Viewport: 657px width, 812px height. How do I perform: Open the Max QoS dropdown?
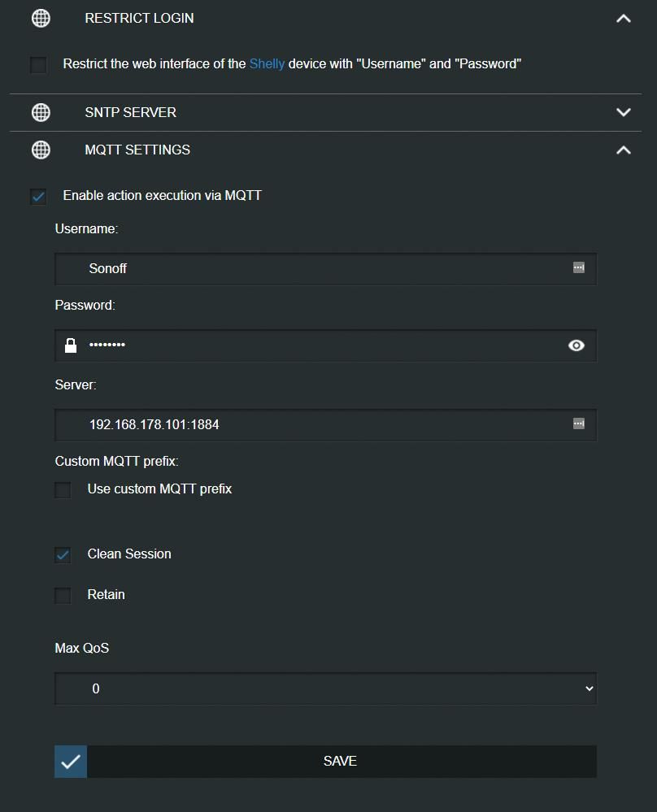click(325, 688)
